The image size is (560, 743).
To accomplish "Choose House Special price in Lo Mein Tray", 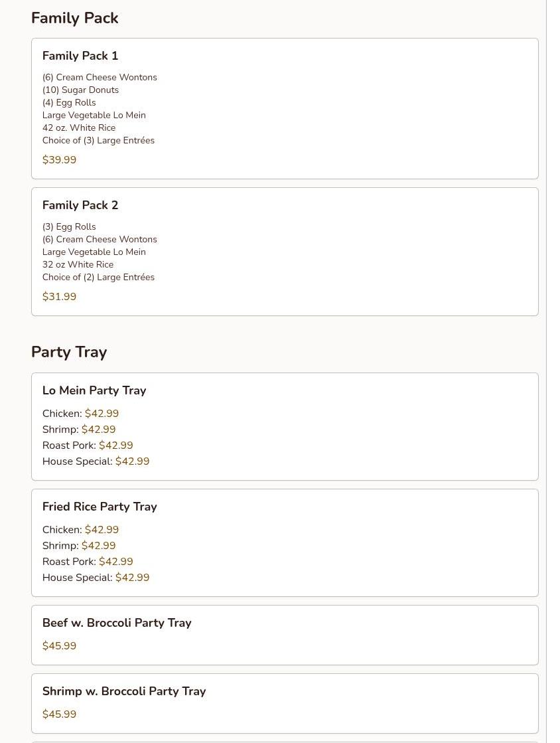I will 132,461.
